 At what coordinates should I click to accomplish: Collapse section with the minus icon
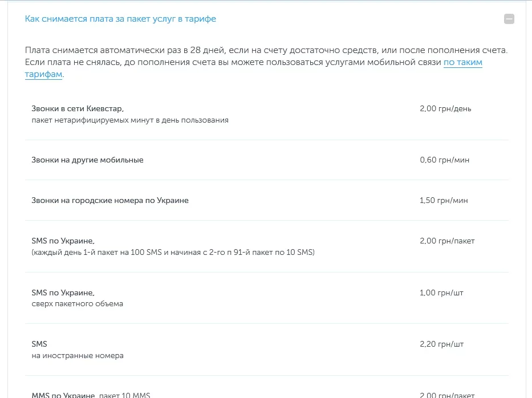(x=509, y=19)
